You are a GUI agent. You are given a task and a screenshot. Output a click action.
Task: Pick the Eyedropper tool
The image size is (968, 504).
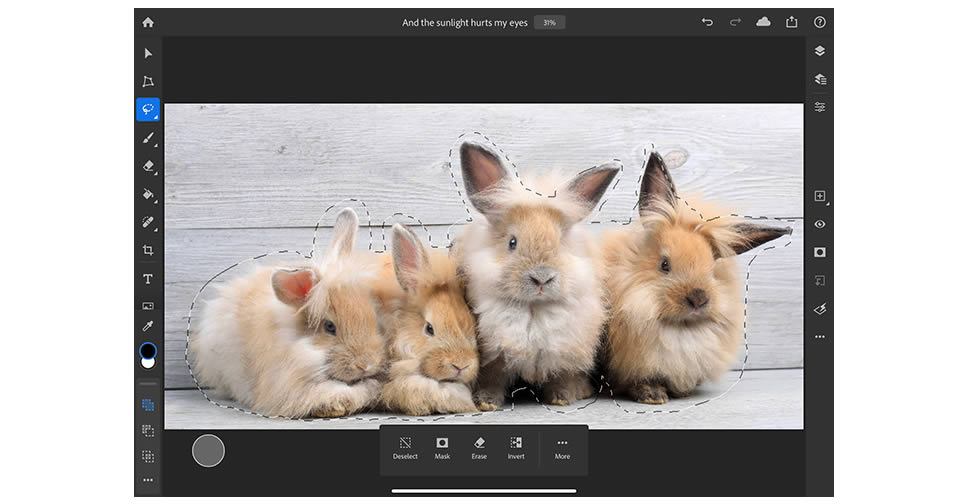(x=148, y=326)
